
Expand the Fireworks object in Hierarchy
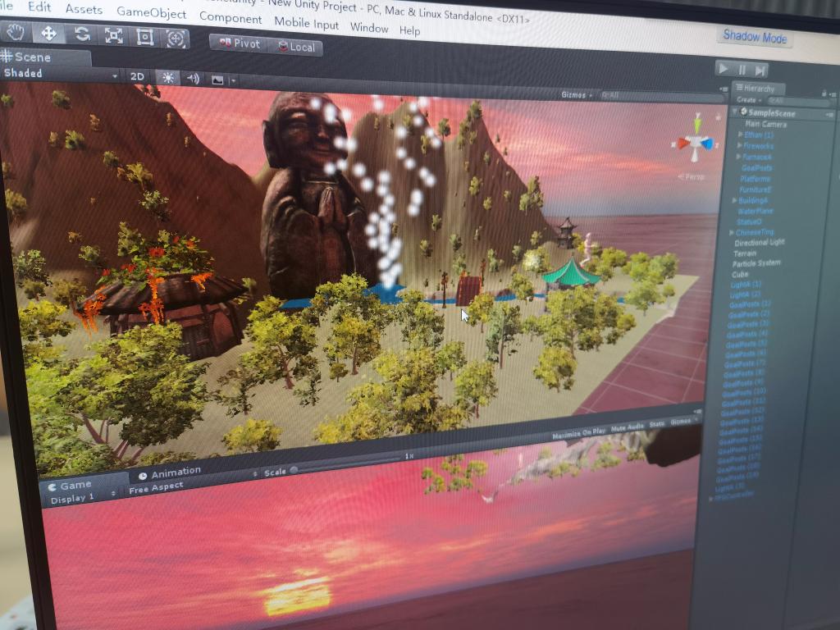738,145
